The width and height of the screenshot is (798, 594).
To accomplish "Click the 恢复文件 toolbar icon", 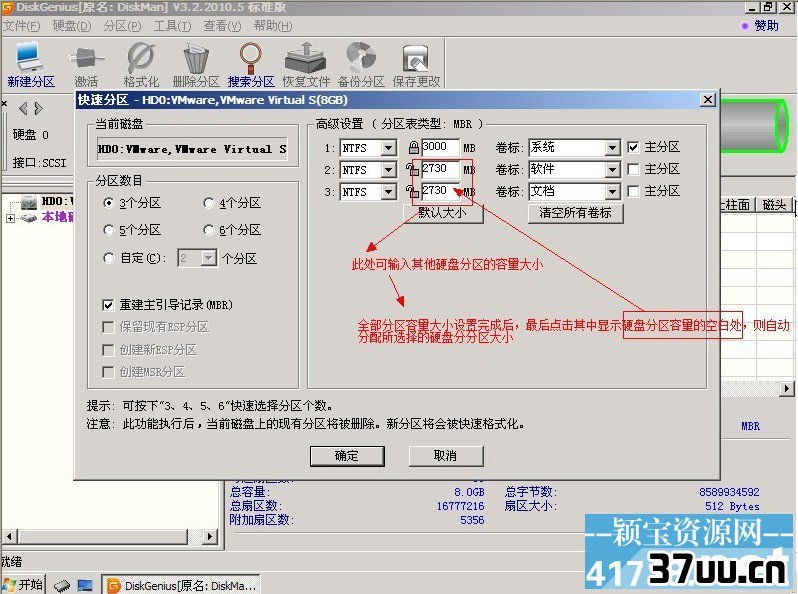I will coord(306,64).
